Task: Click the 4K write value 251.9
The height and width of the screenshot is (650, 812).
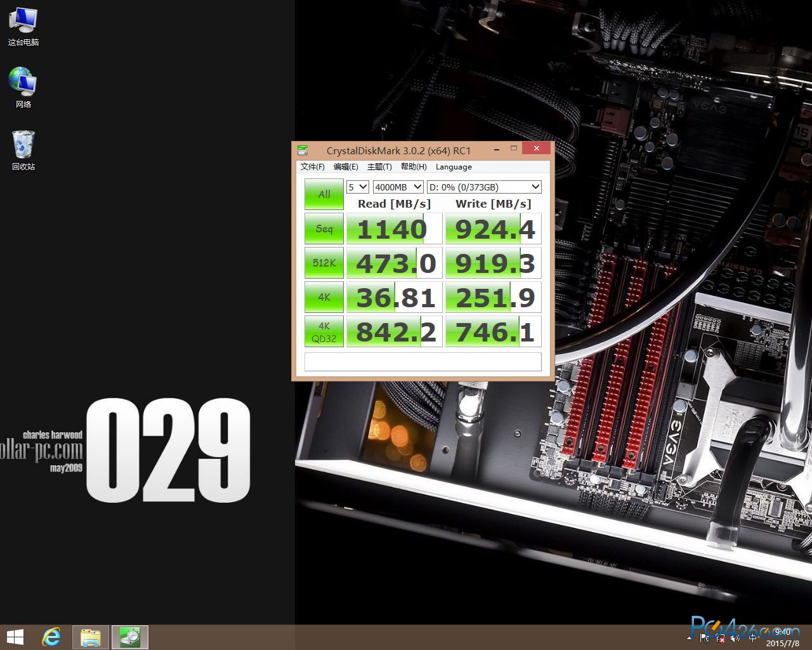Action: tap(494, 297)
